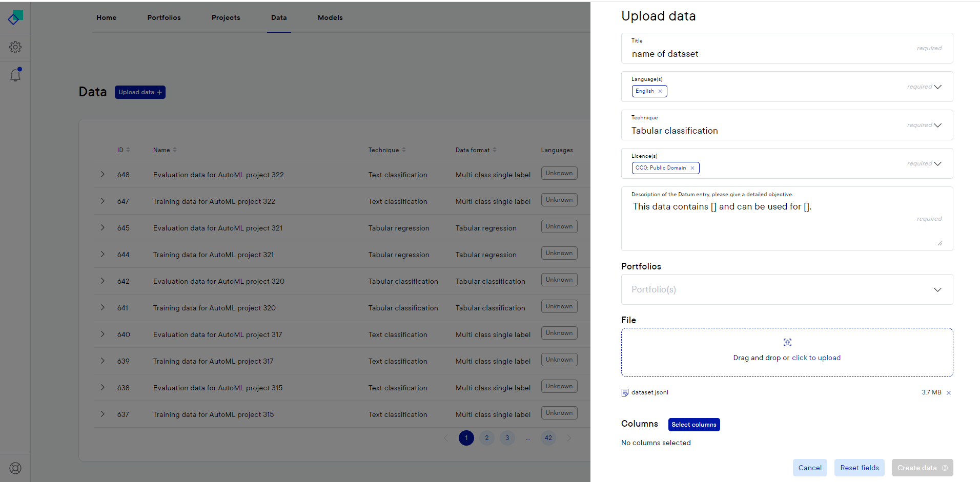Image resolution: width=980 pixels, height=482 pixels.
Task: Open notifications bell icon
Action: coord(15,75)
